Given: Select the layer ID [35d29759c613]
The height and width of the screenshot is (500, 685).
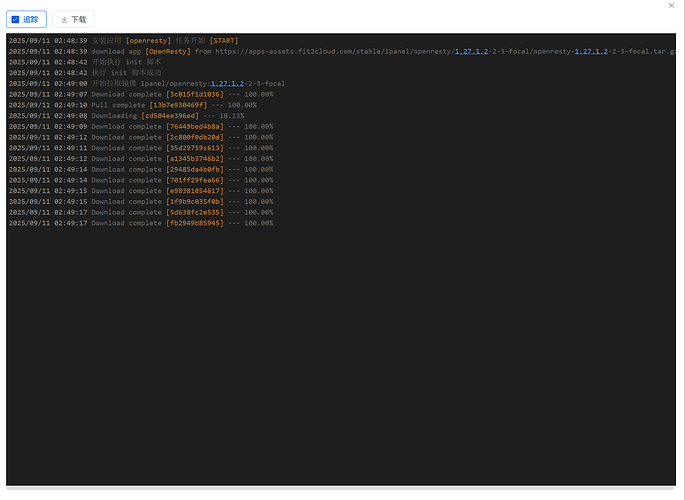Looking at the screenshot, I should (195, 148).
